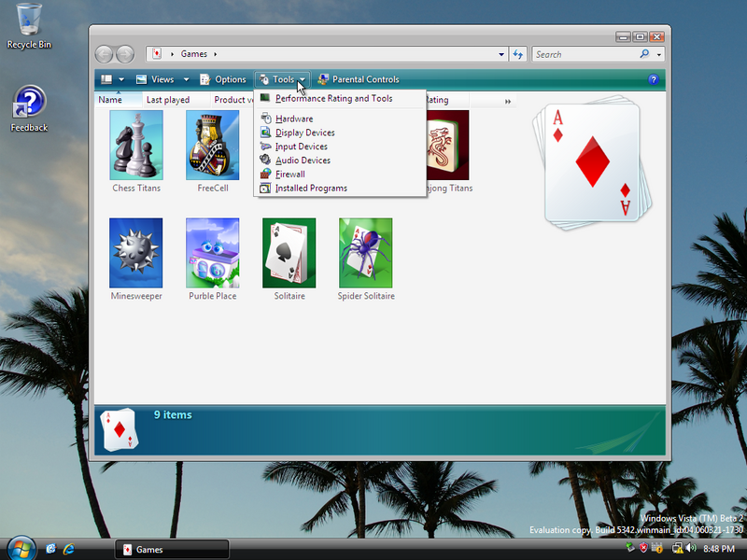Open Recycle Bin on the desktop

29,26
